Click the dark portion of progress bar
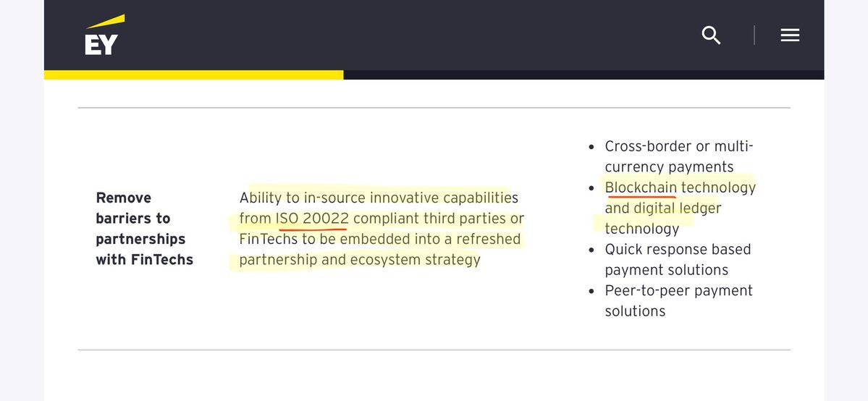This screenshot has height=401, width=868. point(583,75)
